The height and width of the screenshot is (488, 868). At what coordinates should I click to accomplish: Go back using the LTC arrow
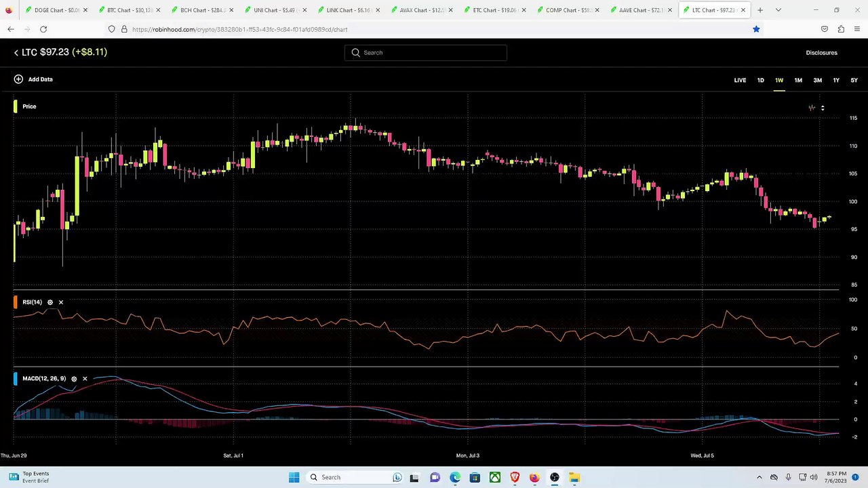click(16, 52)
